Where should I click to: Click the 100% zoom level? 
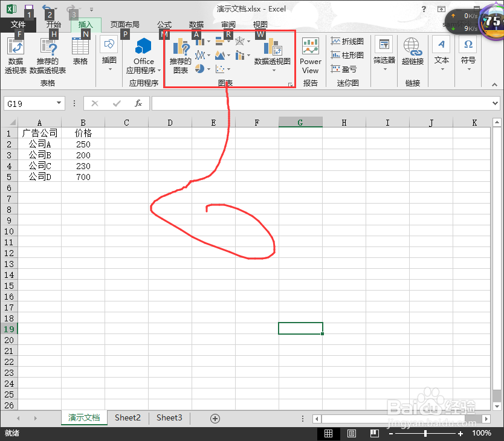tap(481, 433)
